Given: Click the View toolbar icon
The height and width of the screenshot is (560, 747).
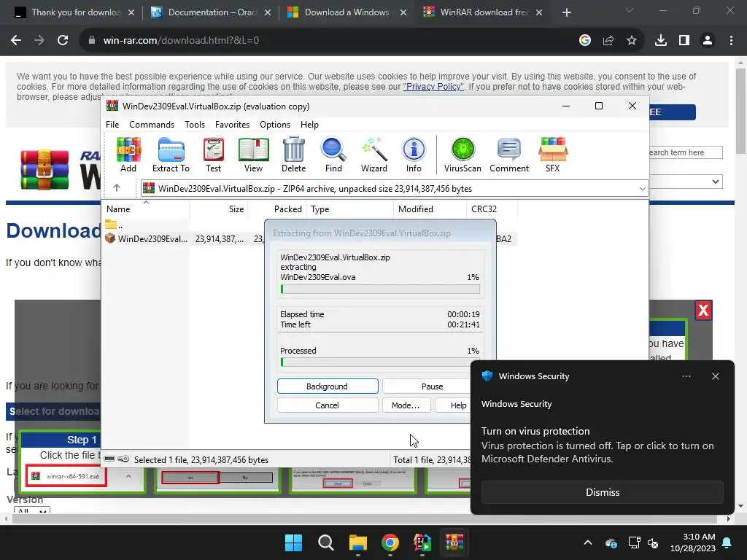Looking at the screenshot, I should pyautogui.click(x=253, y=155).
